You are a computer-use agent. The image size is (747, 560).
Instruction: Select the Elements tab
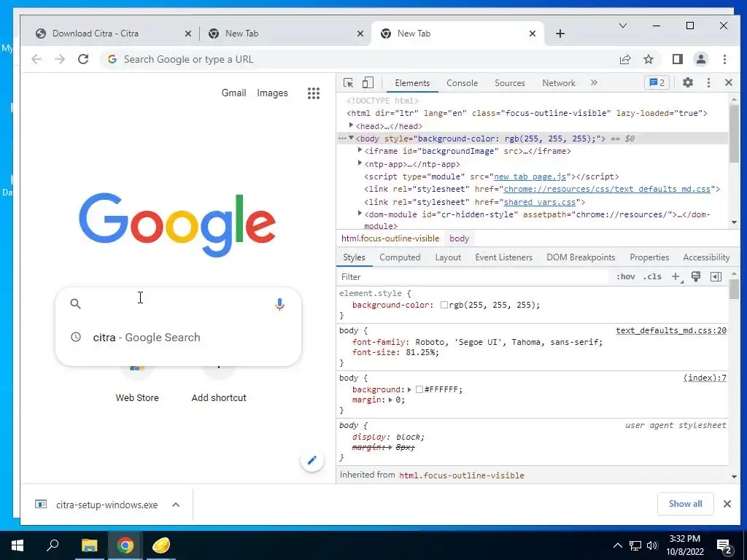(412, 83)
